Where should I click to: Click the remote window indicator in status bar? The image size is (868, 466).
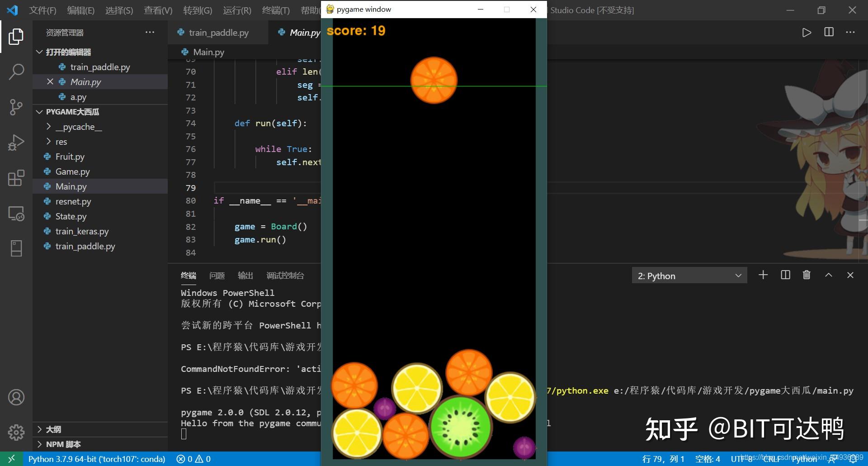click(x=11, y=459)
